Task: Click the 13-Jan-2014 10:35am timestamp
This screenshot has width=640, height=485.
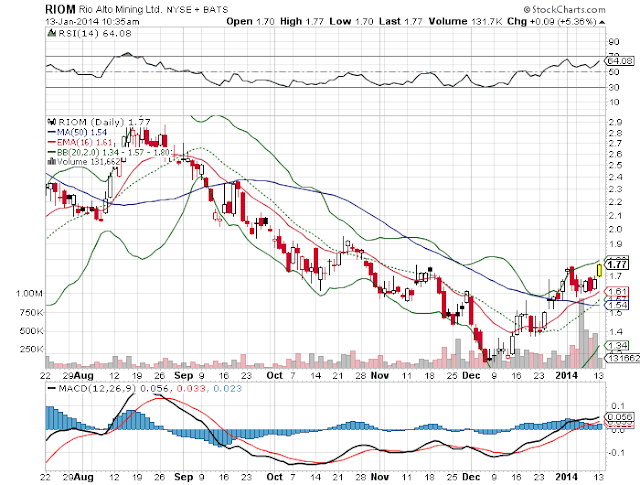Action: (92, 22)
